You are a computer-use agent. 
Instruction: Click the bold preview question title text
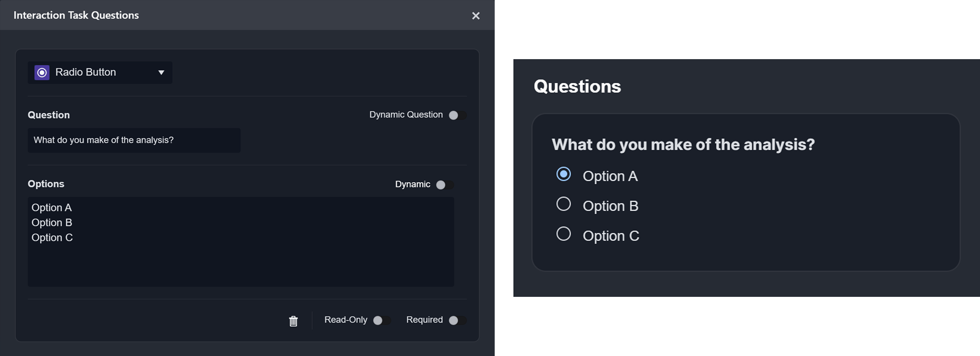[x=683, y=145]
